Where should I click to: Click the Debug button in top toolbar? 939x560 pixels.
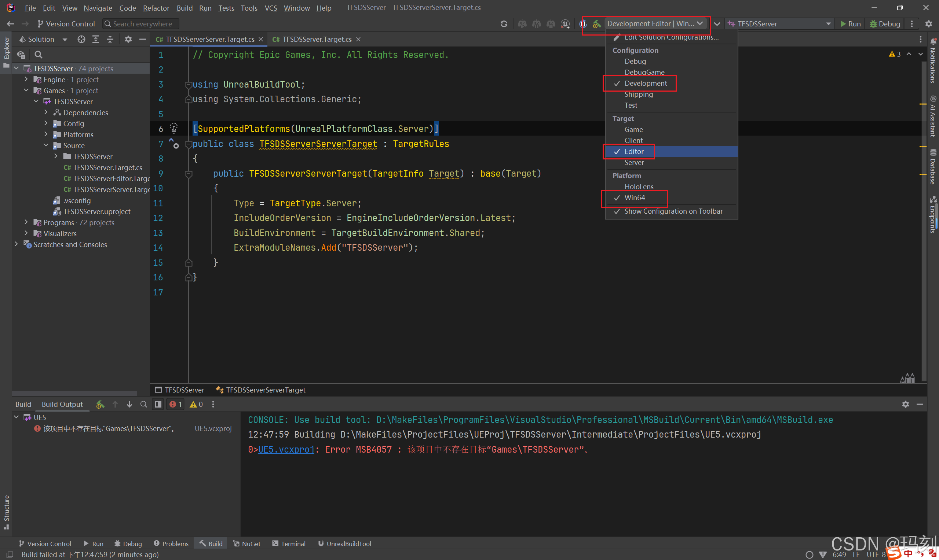point(885,24)
